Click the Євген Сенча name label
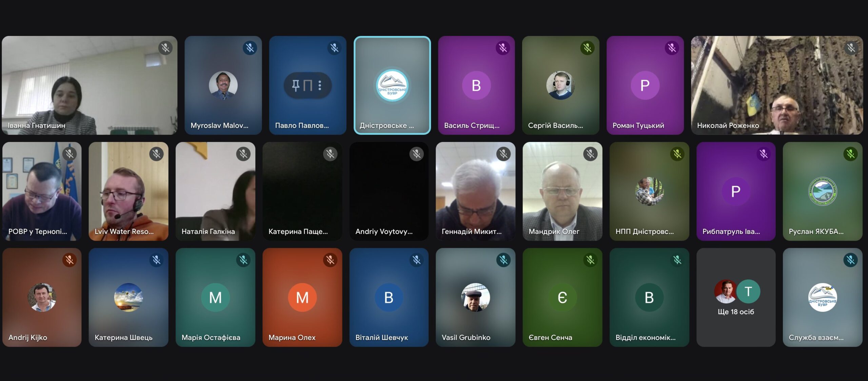868x381 pixels. coord(550,338)
